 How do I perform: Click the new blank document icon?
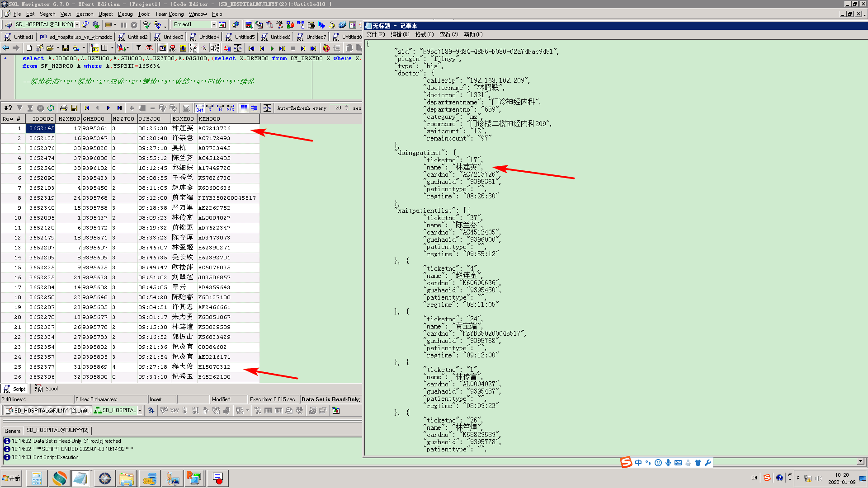click(29, 48)
